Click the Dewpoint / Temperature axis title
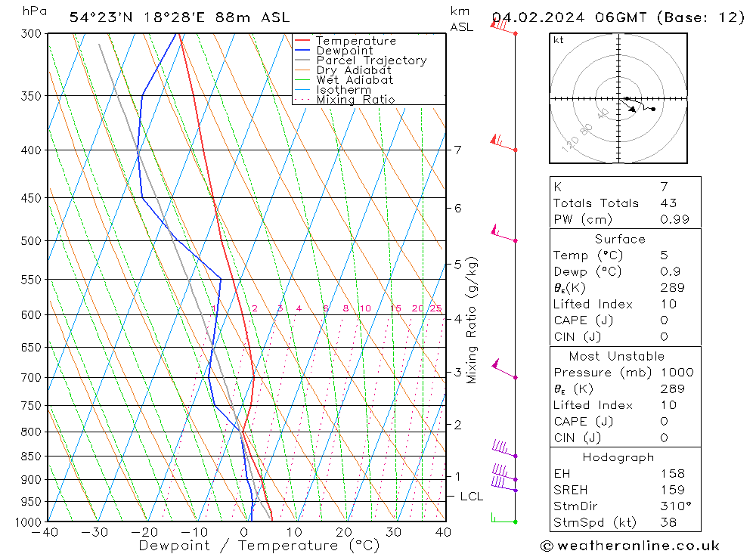 (259, 546)
